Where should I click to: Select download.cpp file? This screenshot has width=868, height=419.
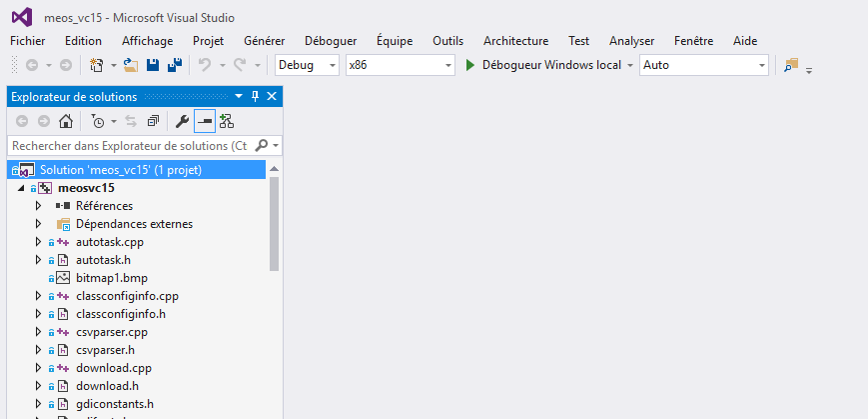coord(114,368)
